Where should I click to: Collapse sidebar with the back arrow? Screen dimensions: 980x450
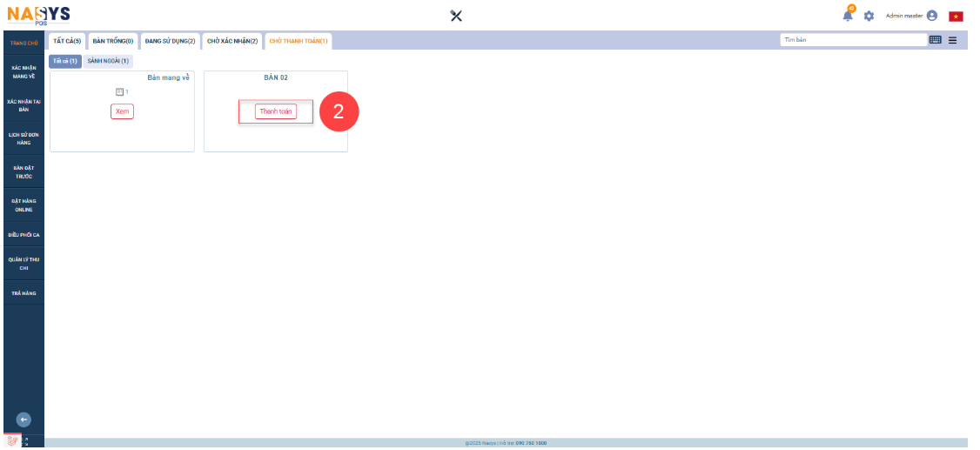pos(24,420)
